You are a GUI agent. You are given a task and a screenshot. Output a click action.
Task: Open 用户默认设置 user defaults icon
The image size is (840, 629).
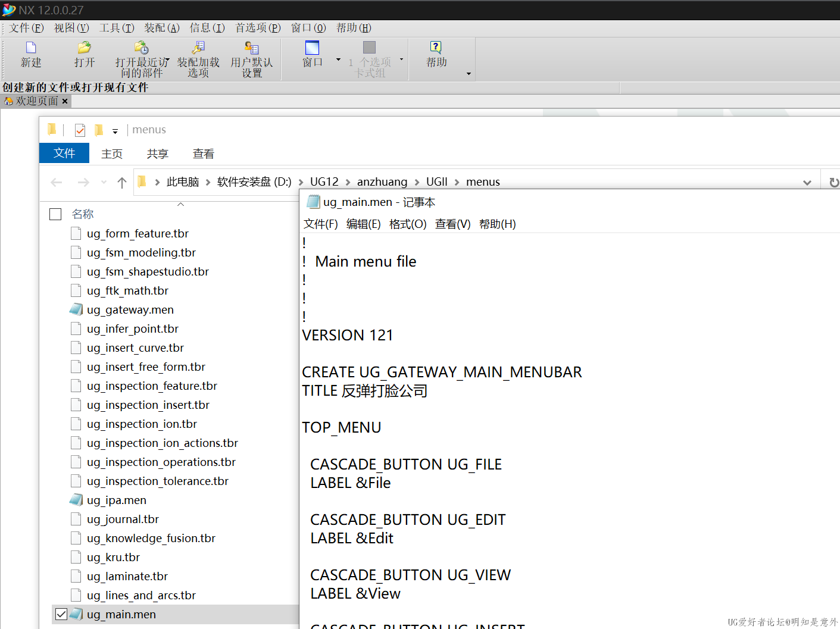coord(252,48)
